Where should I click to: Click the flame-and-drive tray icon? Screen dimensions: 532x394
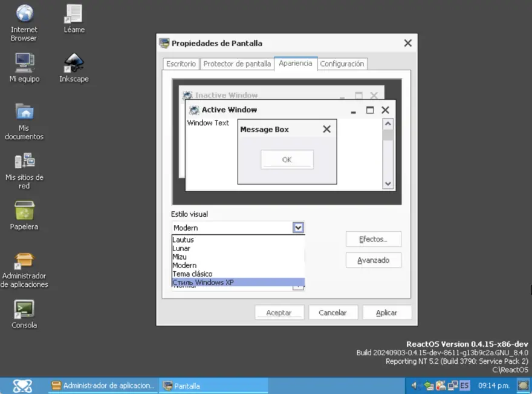coord(441,386)
